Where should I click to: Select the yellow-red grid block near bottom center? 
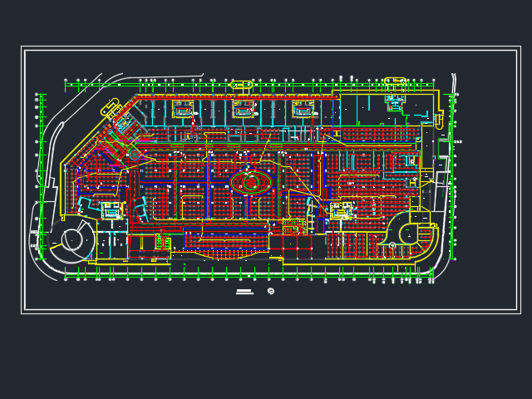(294, 227)
